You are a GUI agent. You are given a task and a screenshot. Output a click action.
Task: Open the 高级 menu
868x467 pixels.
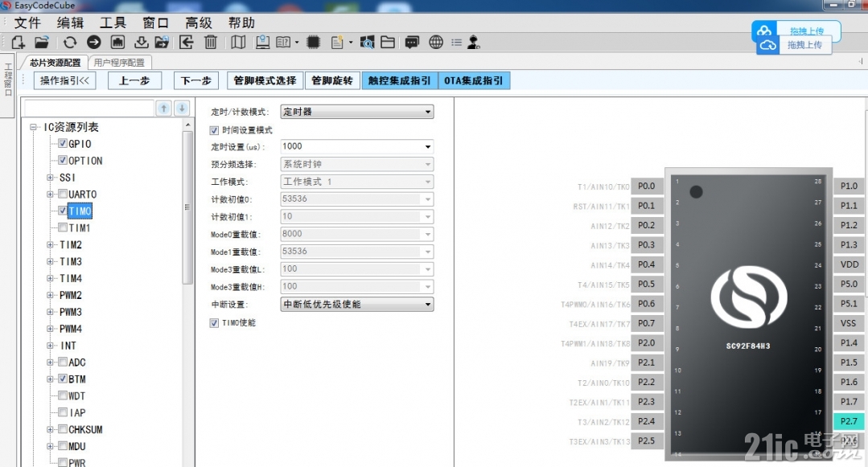pos(199,23)
